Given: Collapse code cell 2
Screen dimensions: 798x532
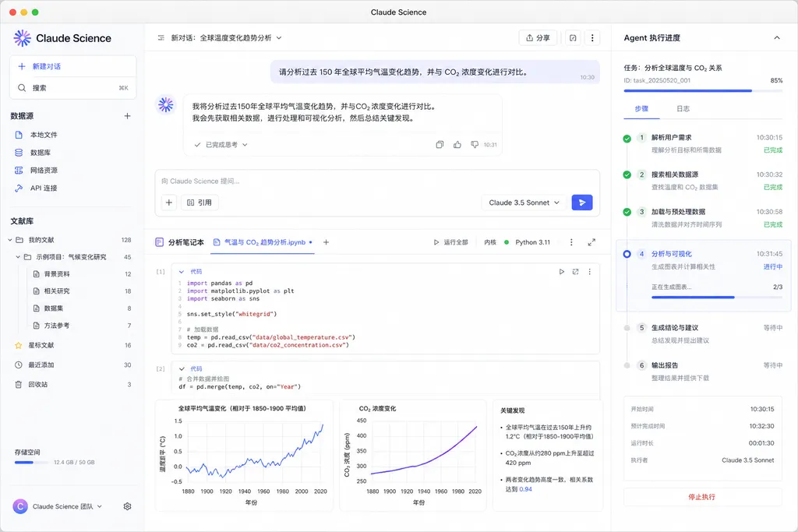Looking at the screenshot, I should (x=181, y=368).
